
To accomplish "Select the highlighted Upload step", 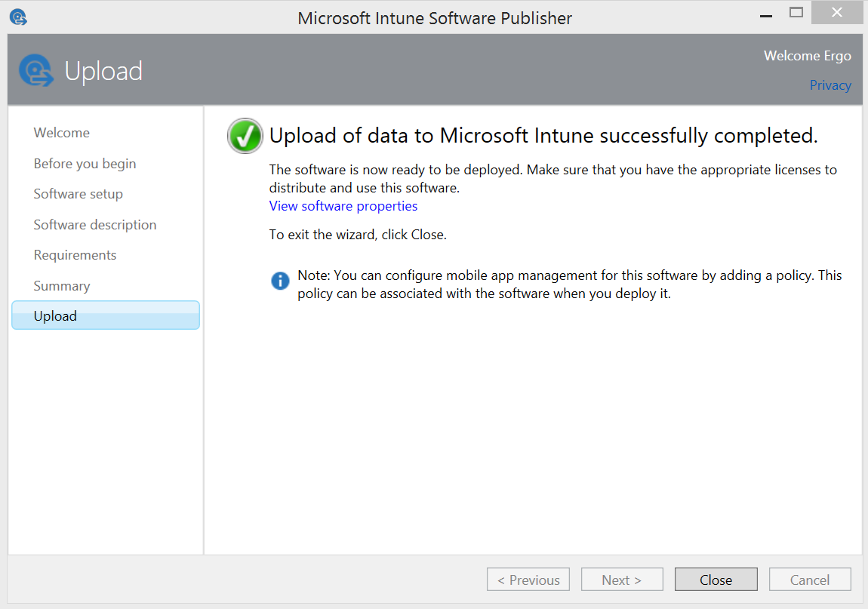I will (x=105, y=315).
